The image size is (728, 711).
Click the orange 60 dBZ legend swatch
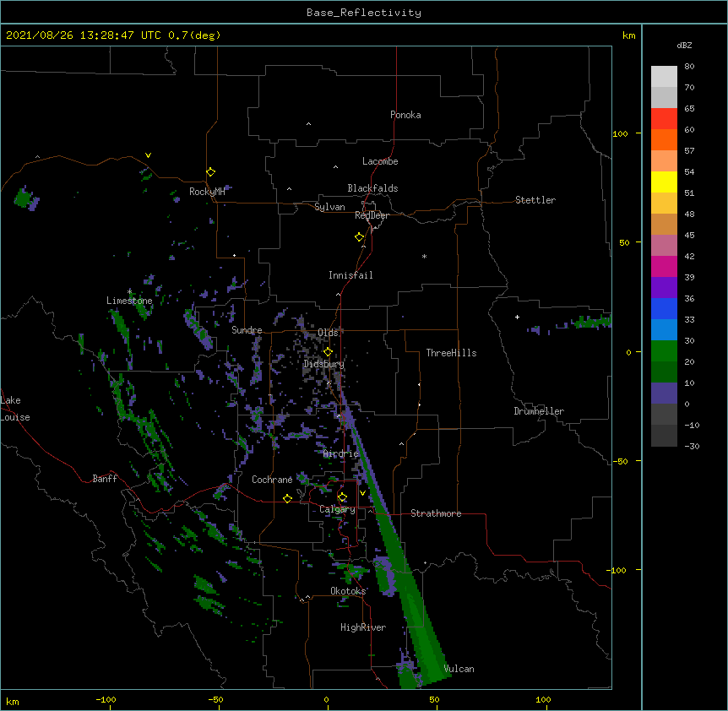(664, 139)
